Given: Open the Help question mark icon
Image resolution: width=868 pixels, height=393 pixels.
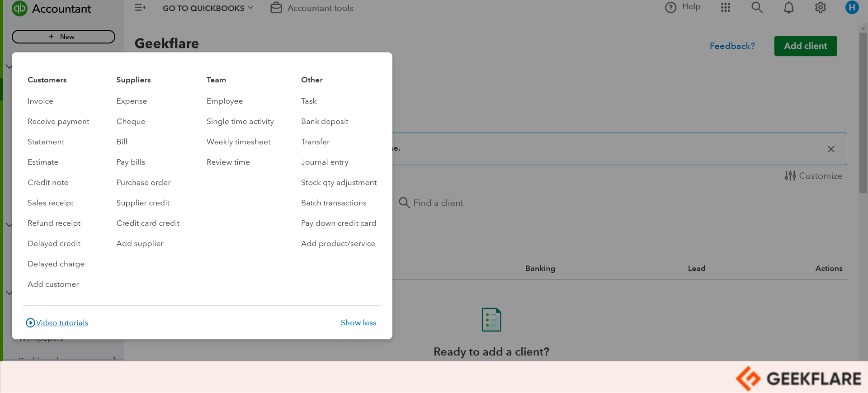Looking at the screenshot, I should coord(671,7).
